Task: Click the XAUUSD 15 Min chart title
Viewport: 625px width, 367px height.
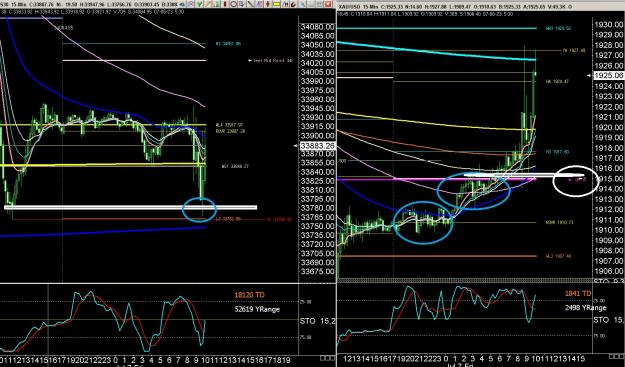Action: pyautogui.click(x=358, y=7)
